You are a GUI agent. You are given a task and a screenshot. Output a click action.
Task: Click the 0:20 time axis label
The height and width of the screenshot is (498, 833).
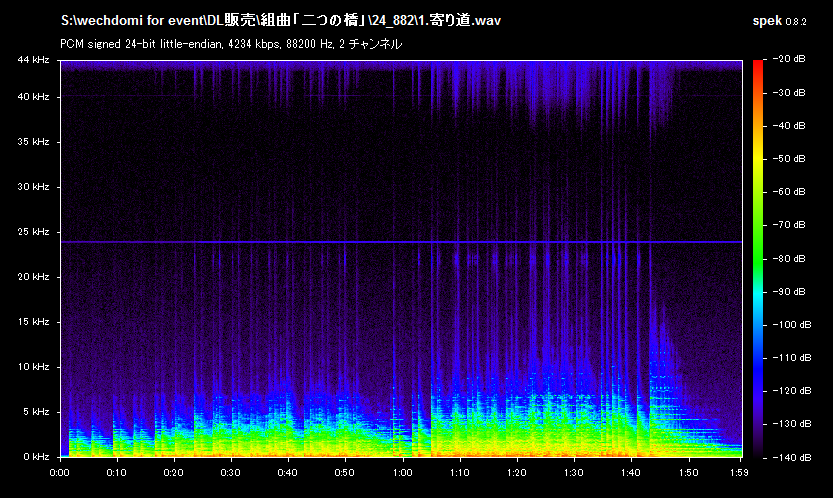(173, 473)
